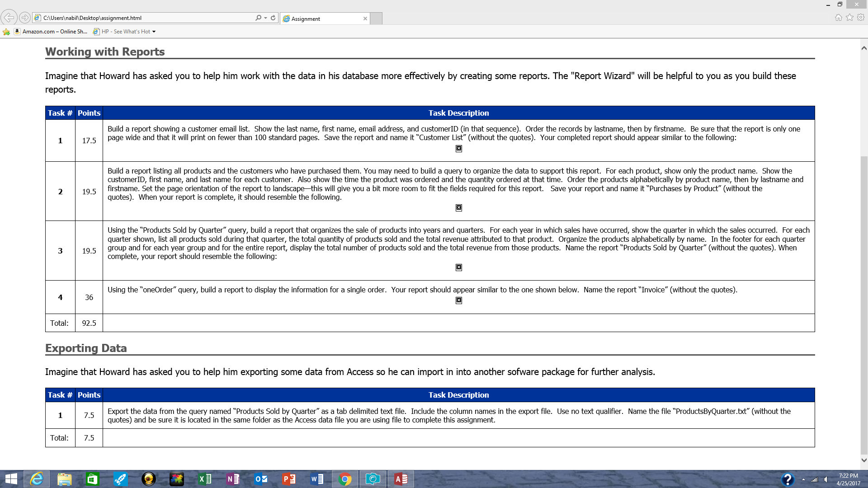This screenshot has height=488, width=868.
Task: Open the Tools gear icon
Action: (861, 17)
